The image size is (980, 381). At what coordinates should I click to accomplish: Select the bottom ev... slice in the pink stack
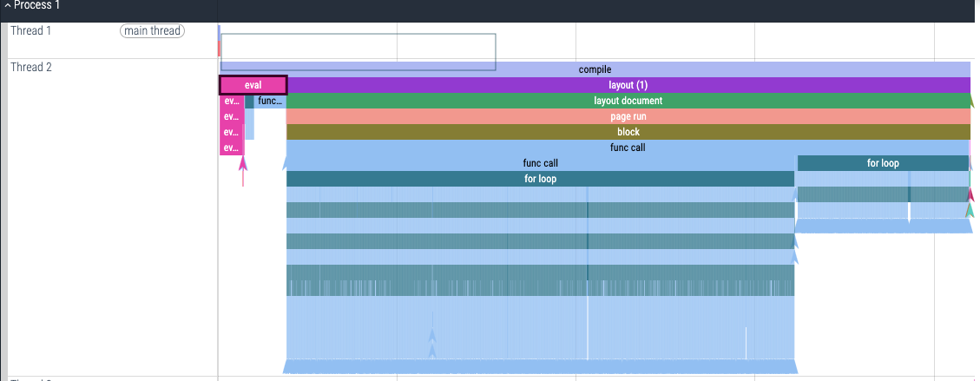231,148
